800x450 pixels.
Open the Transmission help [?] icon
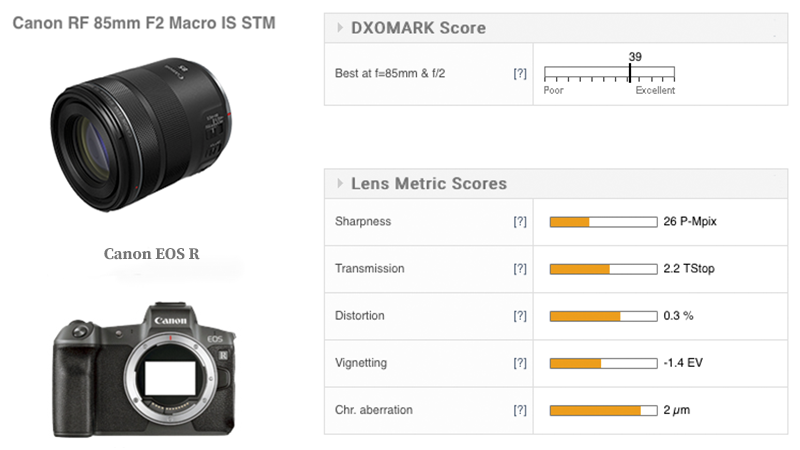[x=520, y=269]
